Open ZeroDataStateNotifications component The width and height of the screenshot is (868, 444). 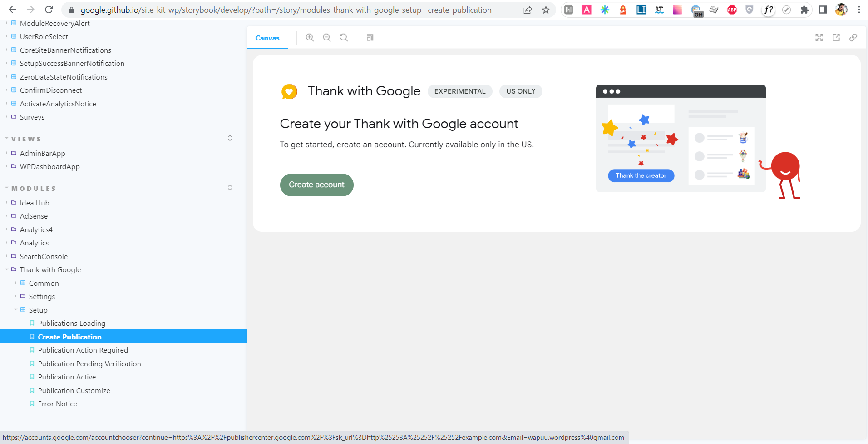(x=64, y=77)
